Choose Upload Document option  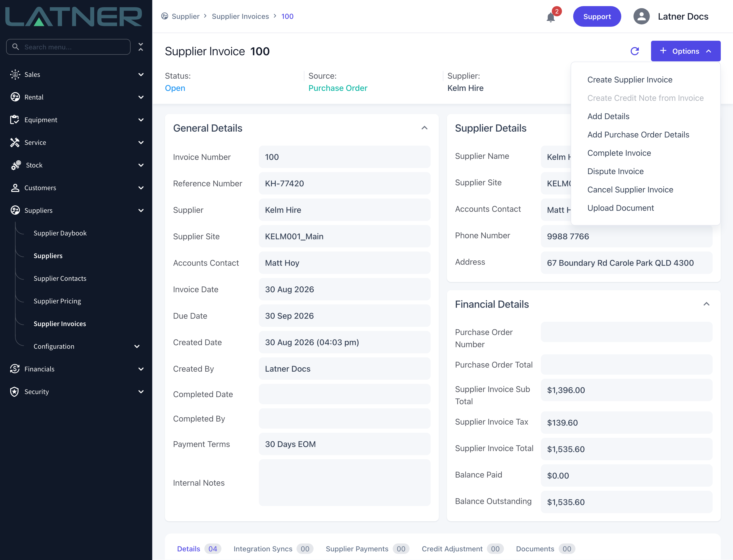coord(620,208)
